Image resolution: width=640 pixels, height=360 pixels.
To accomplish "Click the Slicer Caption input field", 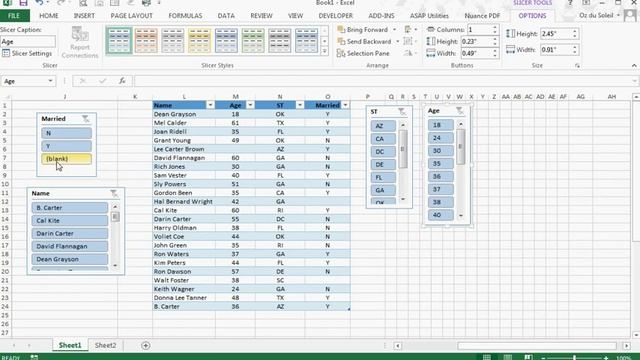I will point(28,42).
